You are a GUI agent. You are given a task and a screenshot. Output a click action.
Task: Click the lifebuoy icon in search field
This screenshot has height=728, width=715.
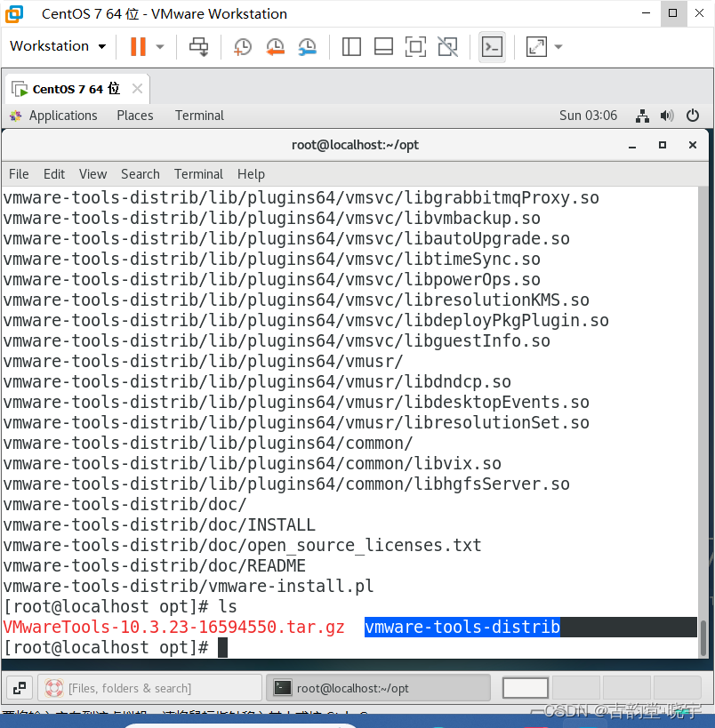point(54,688)
